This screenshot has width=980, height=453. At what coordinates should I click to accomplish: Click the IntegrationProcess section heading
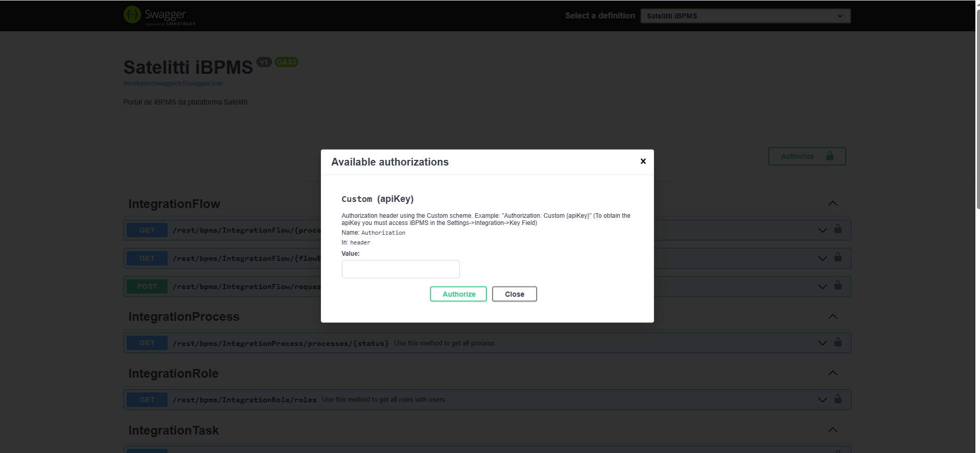(184, 317)
